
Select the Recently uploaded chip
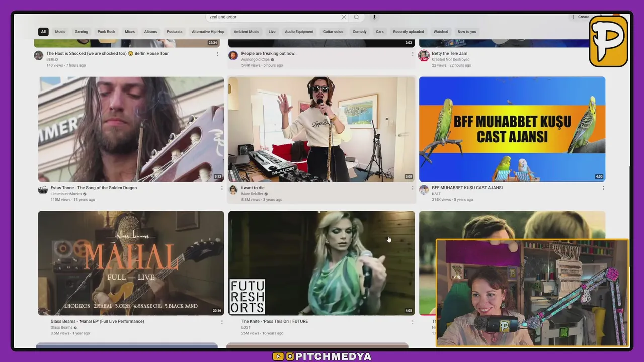pos(409,32)
